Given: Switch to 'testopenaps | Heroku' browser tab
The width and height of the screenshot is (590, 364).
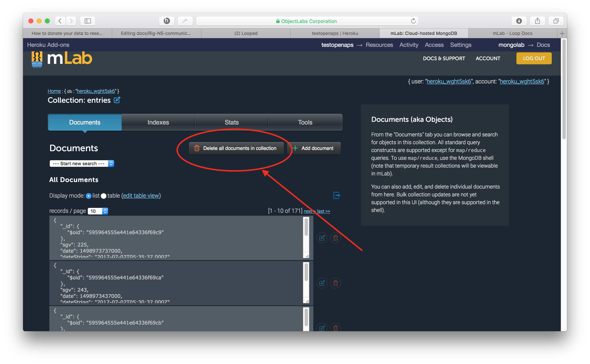Looking at the screenshot, I should pyautogui.click(x=335, y=33).
